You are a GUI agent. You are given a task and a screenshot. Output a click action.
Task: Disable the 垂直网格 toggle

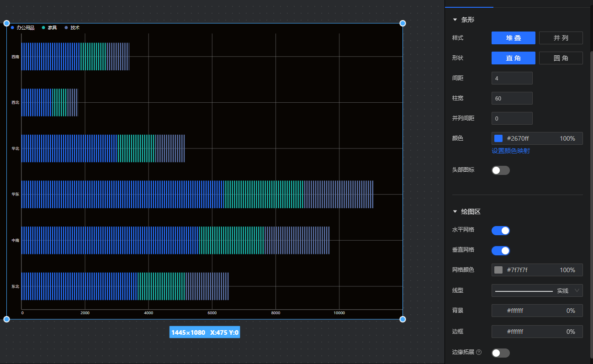click(x=500, y=251)
